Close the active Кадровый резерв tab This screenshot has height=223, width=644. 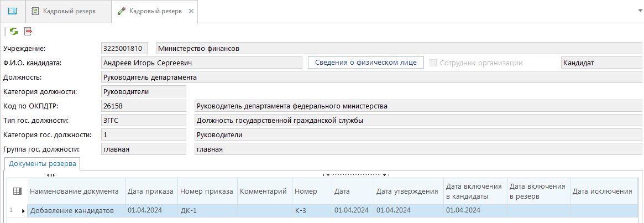[191, 12]
